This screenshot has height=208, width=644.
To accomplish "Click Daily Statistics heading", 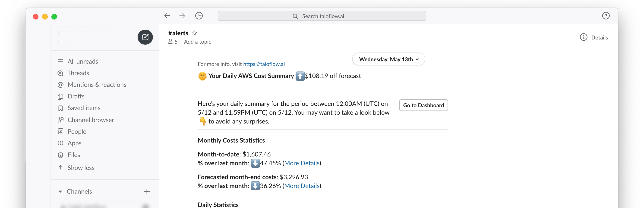I will coord(218,205).
